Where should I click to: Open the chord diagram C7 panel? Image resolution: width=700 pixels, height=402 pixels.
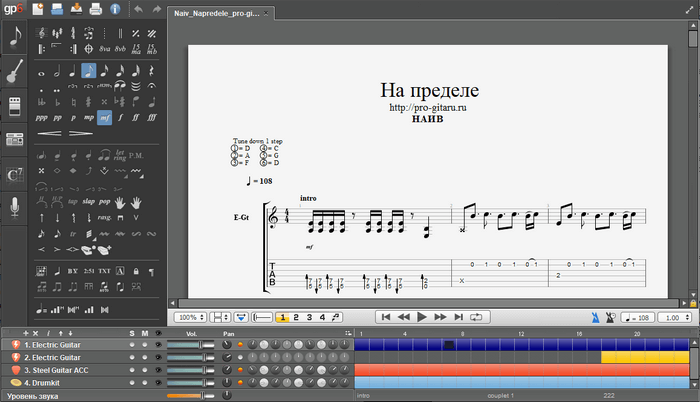click(15, 175)
